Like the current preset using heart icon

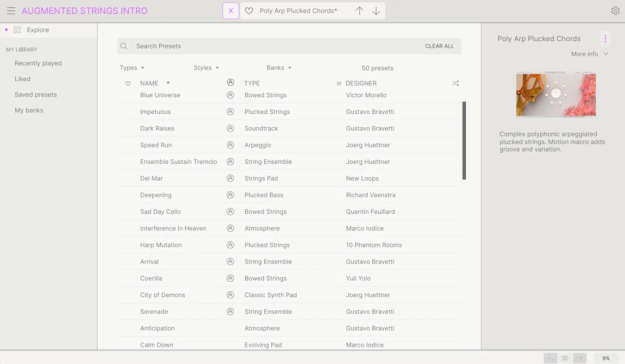(249, 11)
